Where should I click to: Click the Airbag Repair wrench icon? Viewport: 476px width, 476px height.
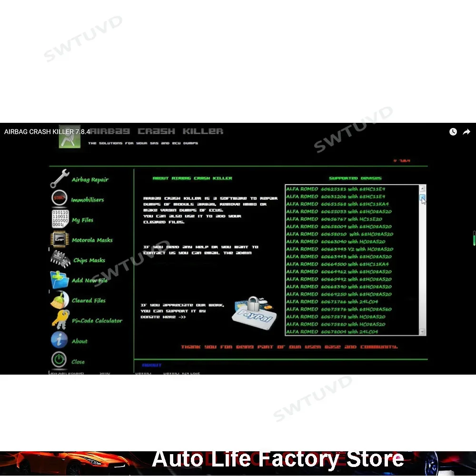click(x=59, y=178)
